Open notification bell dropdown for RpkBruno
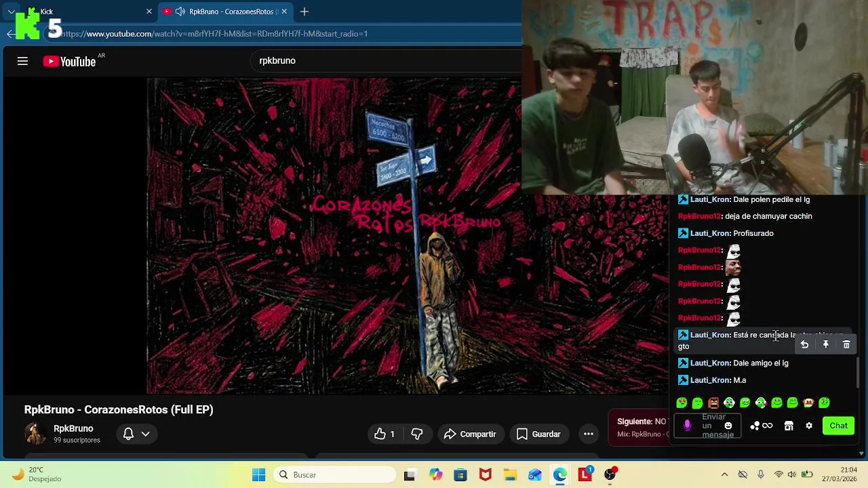The image size is (868, 488). tap(136, 434)
